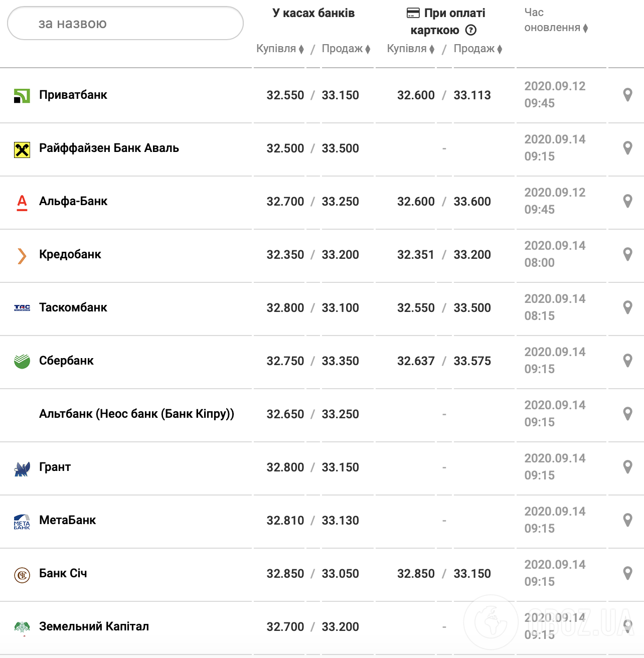The width and height of the screenshot is (644, 658).
Task: Open МетаБанк link
Action: pos(67,520)
